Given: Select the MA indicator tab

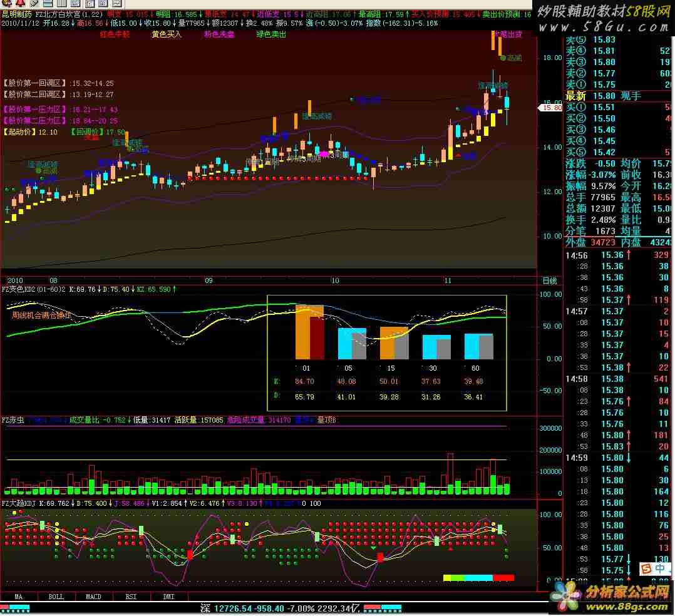Looking at the screenshot, I should click(x=19, y=597).
